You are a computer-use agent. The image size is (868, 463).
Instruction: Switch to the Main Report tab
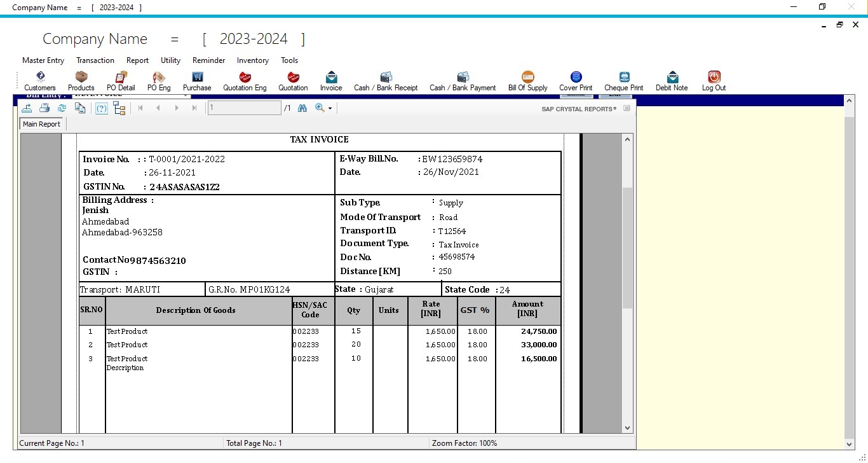[41, 123]
